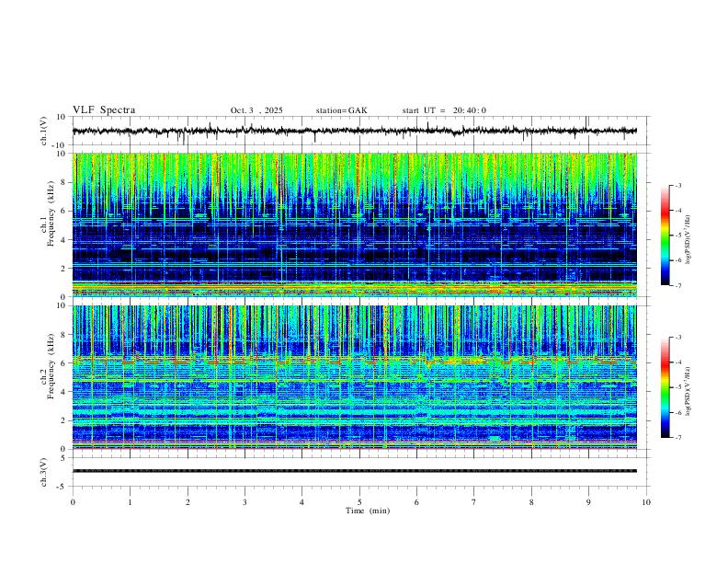This screenshot has width=728, height=563.
Task: Click the "10" tick on ch.1(V) axis
Action: (x=61, y=117)
